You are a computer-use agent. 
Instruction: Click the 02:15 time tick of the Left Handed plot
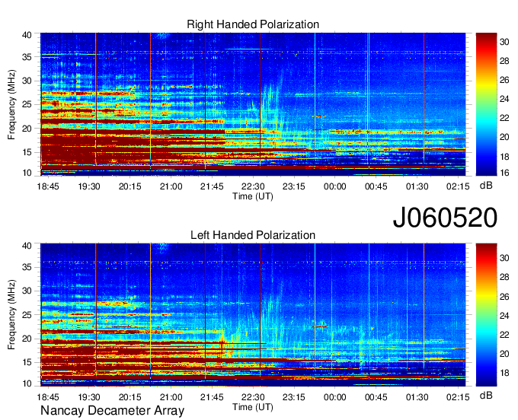click(x=458, y=397)
